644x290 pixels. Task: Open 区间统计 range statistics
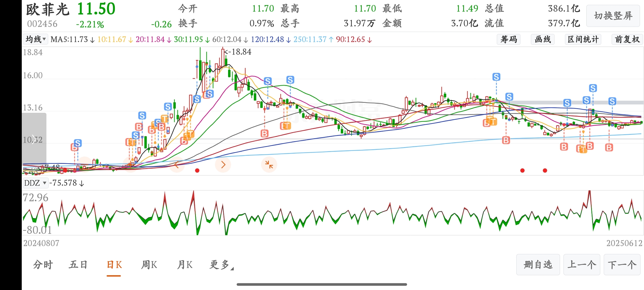pos(583,39)
